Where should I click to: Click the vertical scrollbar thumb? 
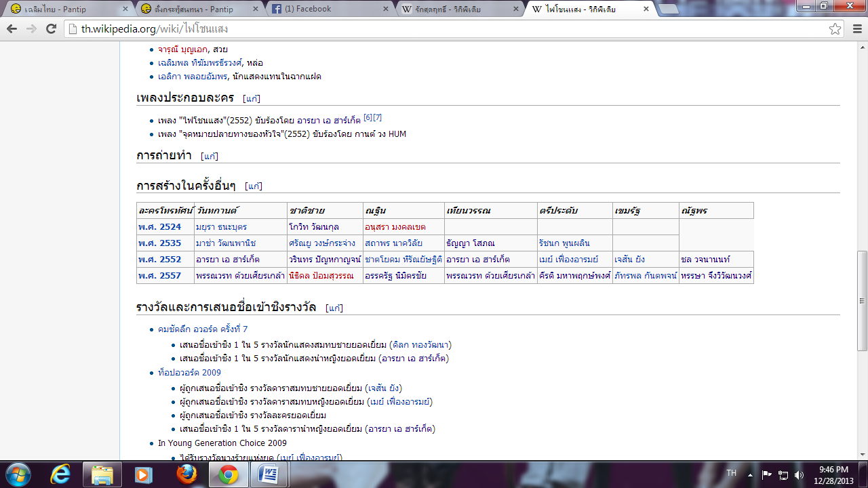tap(862, 300)
